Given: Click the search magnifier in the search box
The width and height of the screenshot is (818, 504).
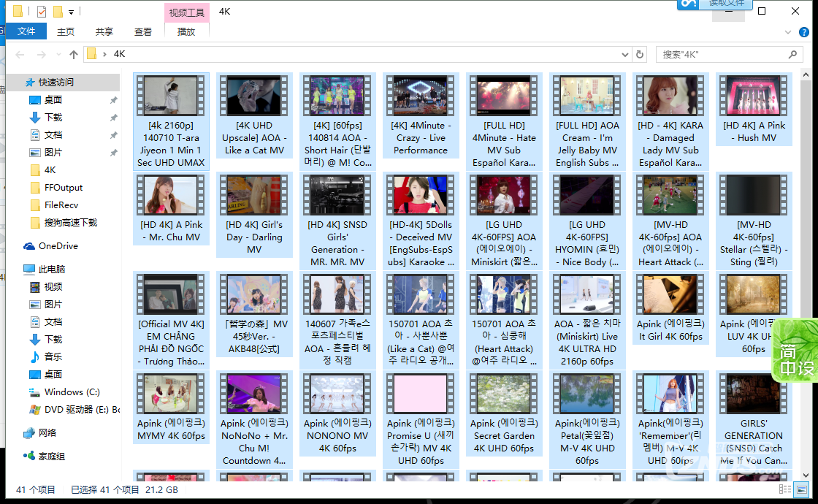Looking at the screenshot, I should (793, 53).
